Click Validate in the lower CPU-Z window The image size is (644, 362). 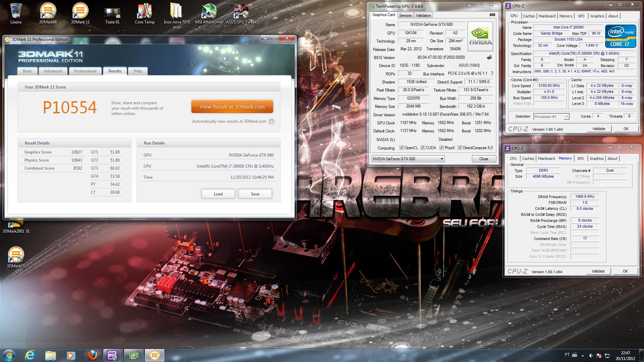click(x=598, y=271)
